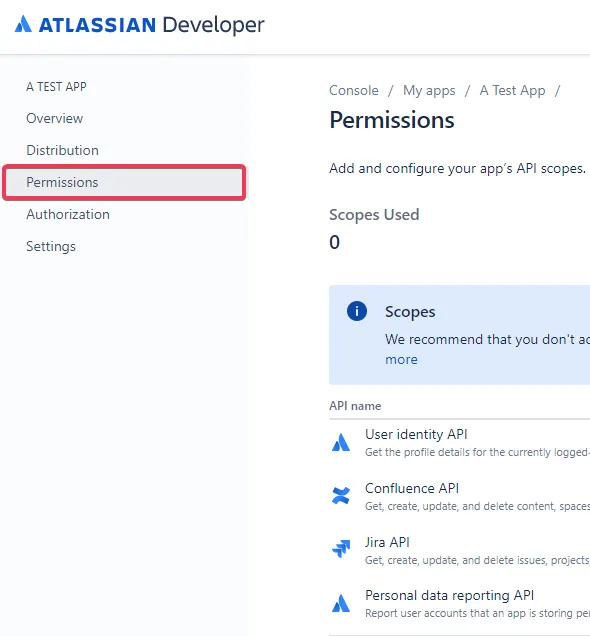This screenshot has height=636, width=590.
Task: Click the Console breadcrumb link
Action: [x=354, y=90]
